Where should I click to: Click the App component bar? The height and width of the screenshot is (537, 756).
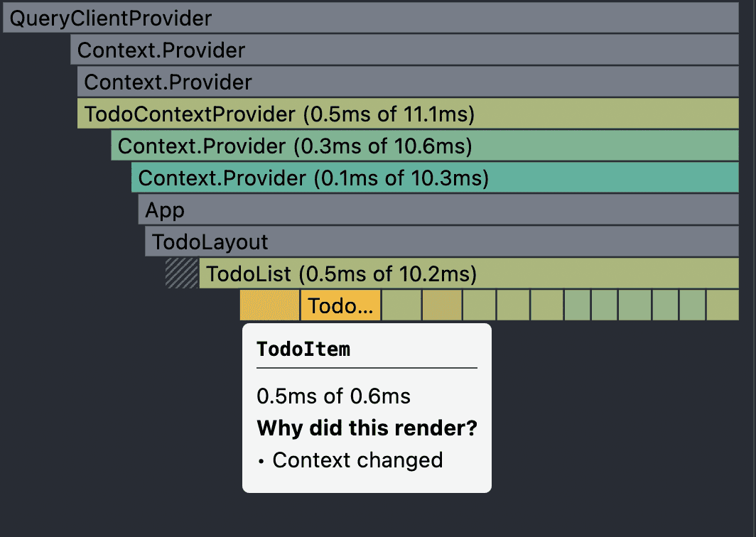[x=438, y=210]
